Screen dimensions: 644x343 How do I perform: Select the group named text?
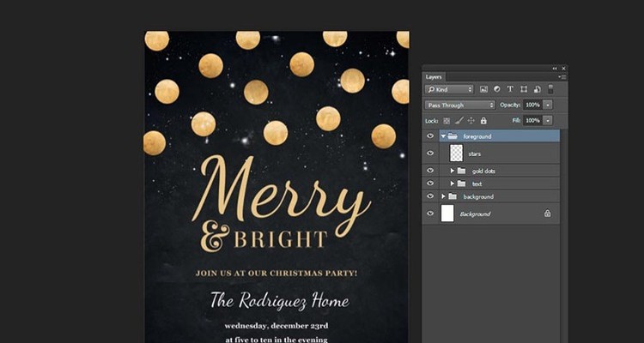pyautogui.click(x=477, y=184)
